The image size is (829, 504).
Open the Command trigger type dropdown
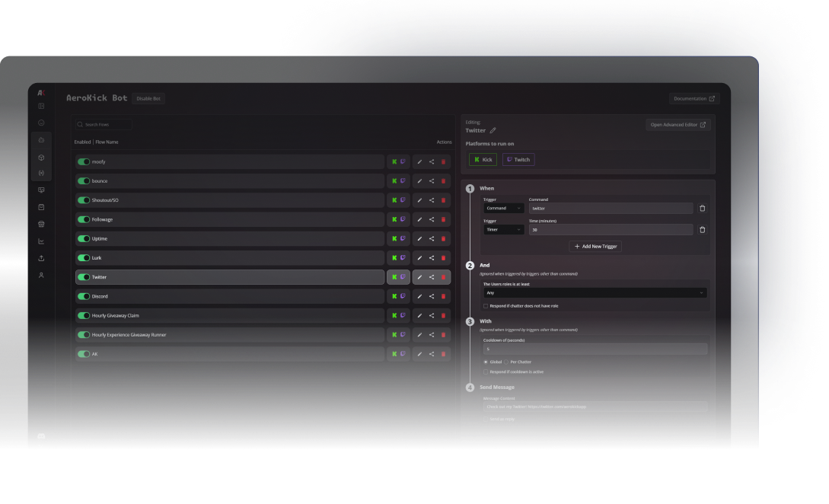coord(503,208)
